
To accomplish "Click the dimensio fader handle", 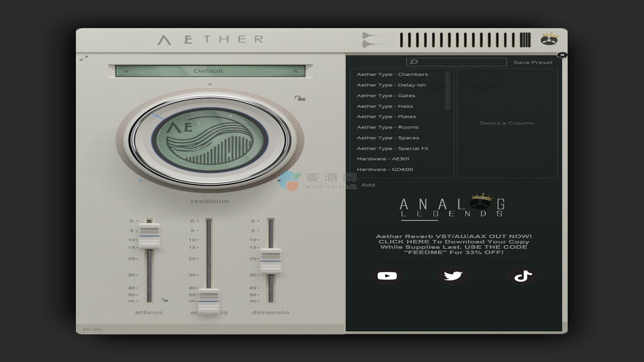I will coord(271,261).
